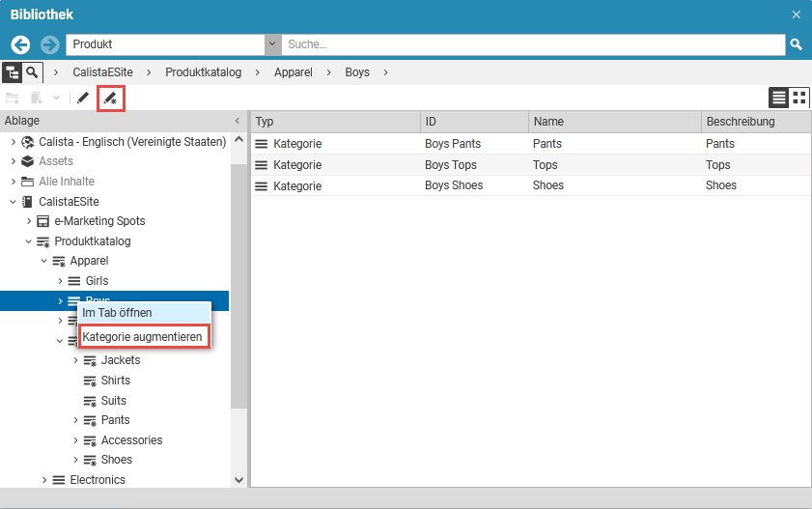Screen dimensions: 812x509
Task: Click the back navigation arrow
Action: (20, 44)
